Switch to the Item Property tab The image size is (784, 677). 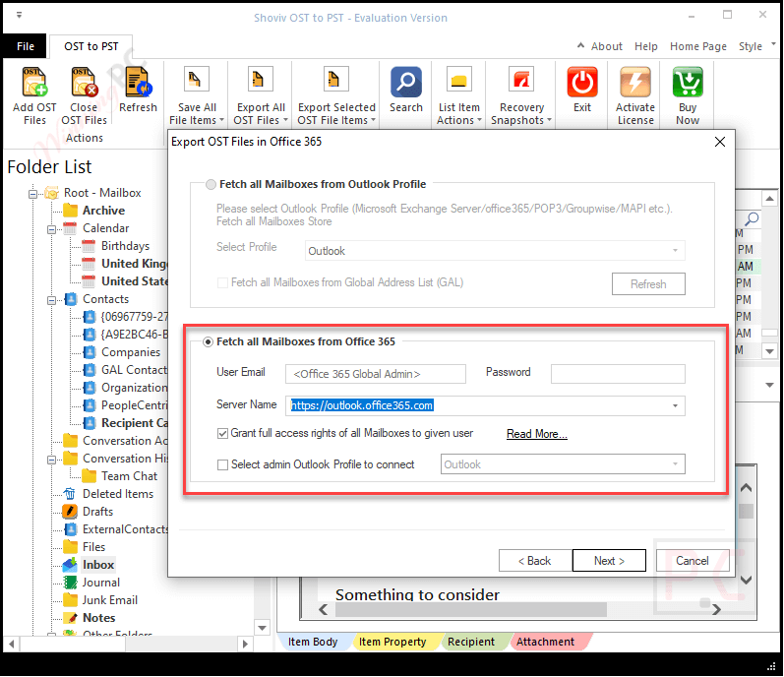tap(392, 642)
